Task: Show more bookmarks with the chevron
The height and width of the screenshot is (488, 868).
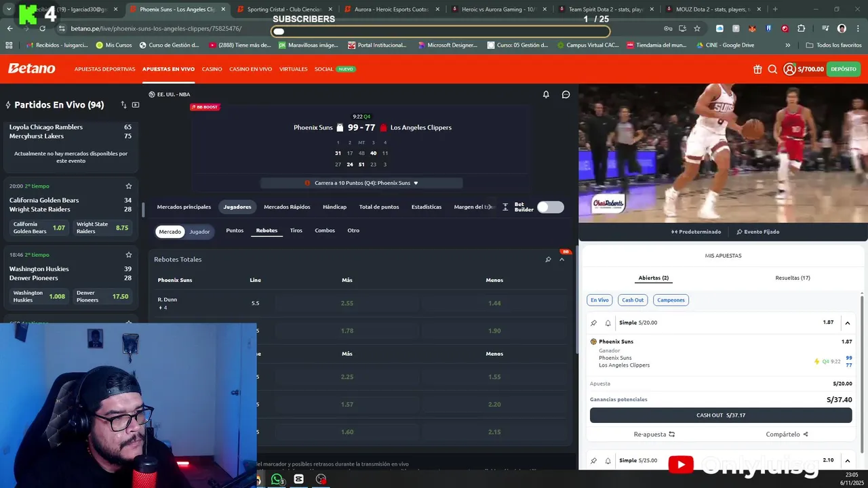Action: coord(787,45)
